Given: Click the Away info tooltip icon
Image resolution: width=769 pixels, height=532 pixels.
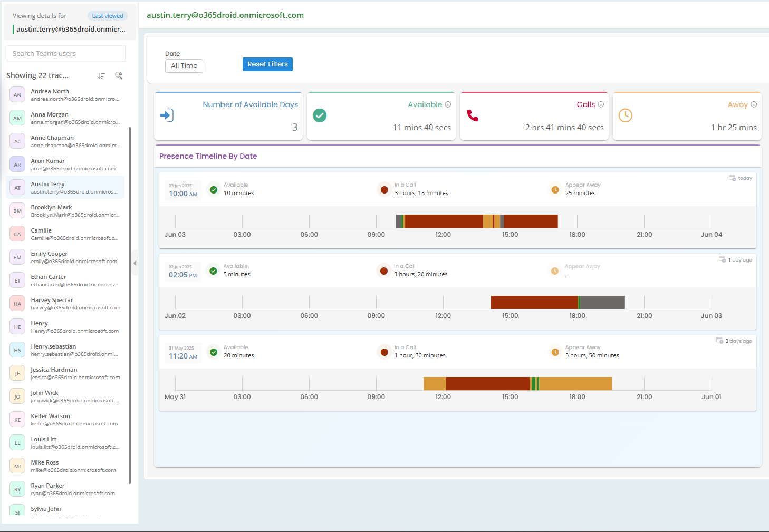Looking at the screenshot, I should point(754,104).
